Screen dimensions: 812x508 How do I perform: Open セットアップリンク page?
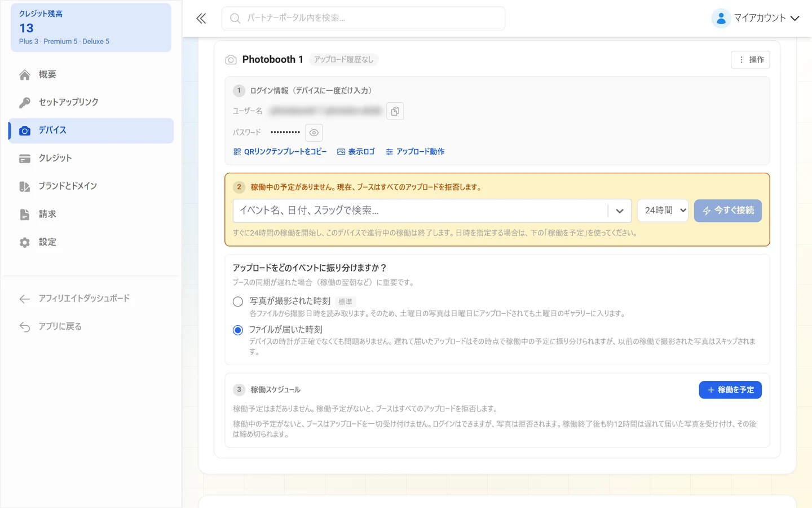tap(91, 102)
